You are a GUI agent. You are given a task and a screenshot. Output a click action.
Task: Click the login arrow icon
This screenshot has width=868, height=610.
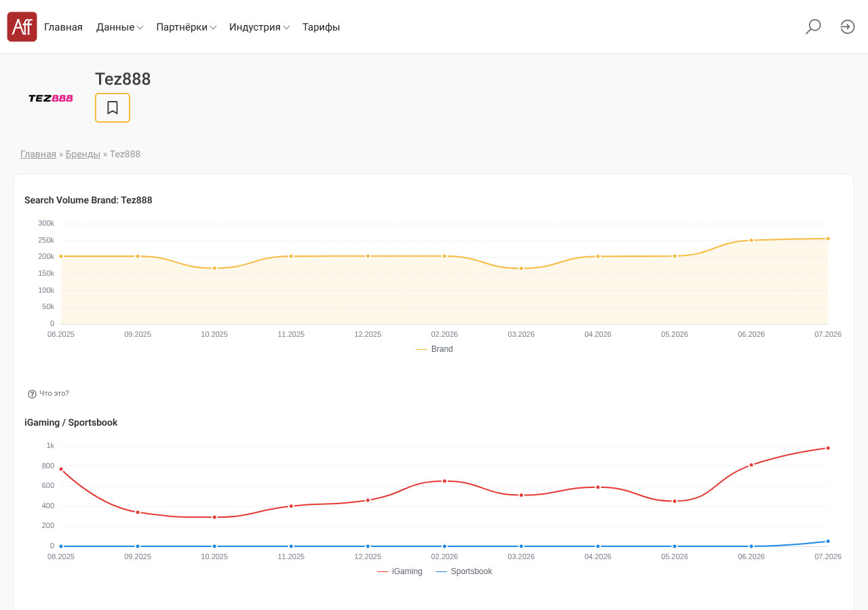click(848, 27)
